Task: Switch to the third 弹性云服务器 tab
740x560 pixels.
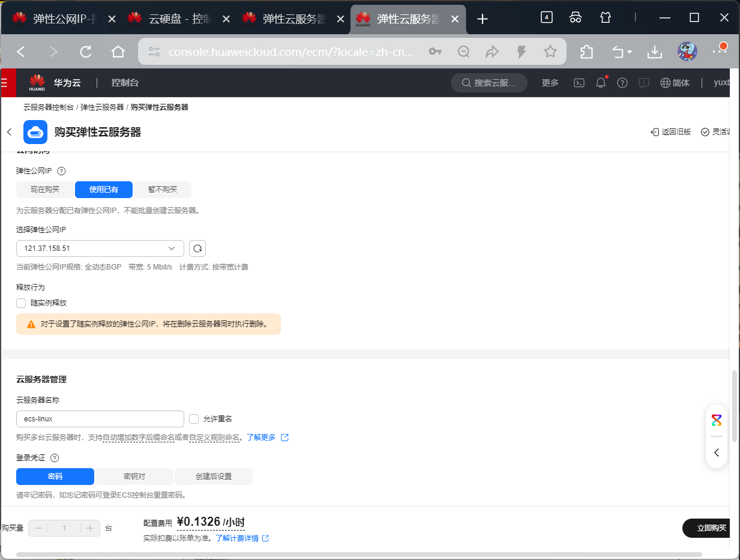Action: [x=293, y=19]
